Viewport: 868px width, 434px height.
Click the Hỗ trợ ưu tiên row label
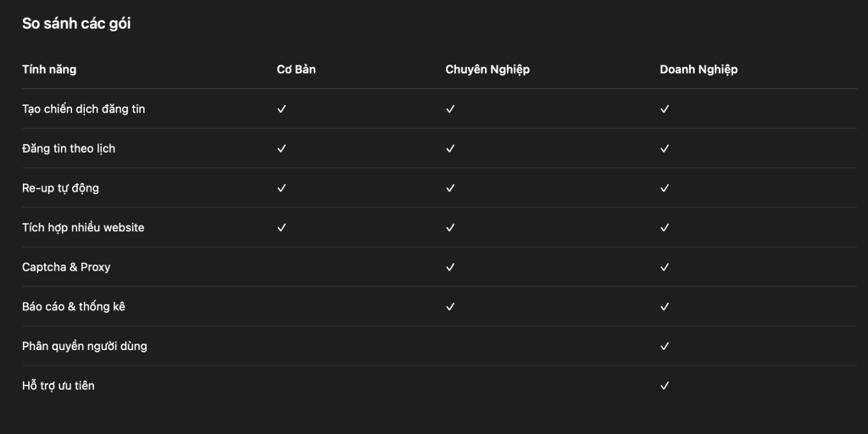point(58,386)
